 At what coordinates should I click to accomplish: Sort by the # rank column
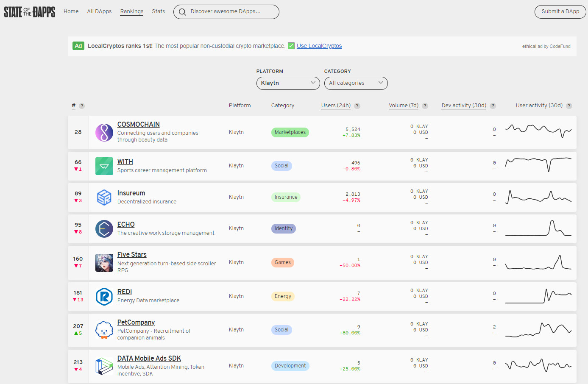pos(74,106)
